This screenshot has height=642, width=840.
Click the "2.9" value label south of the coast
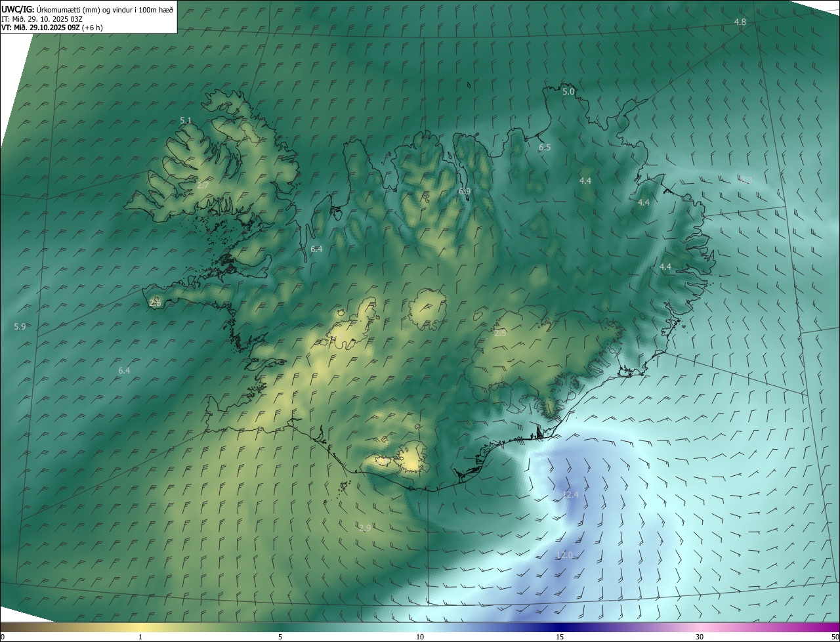tap(365, 528)
